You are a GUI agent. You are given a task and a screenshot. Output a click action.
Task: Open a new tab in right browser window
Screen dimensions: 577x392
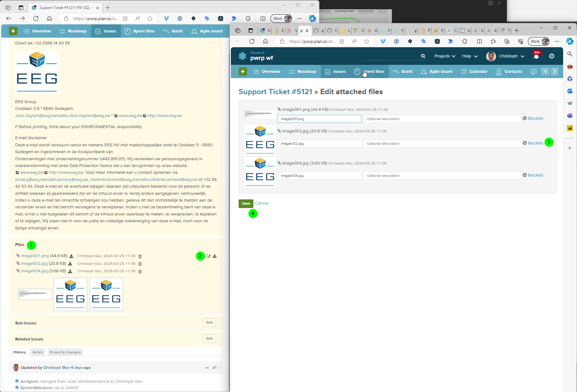click(x=516, y=30)
